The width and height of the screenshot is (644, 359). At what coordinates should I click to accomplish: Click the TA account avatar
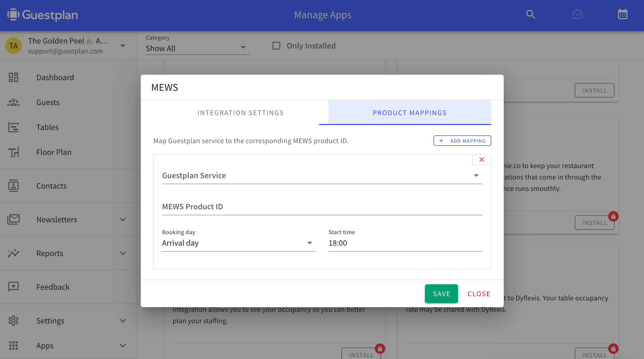click(x=13, y=46)
